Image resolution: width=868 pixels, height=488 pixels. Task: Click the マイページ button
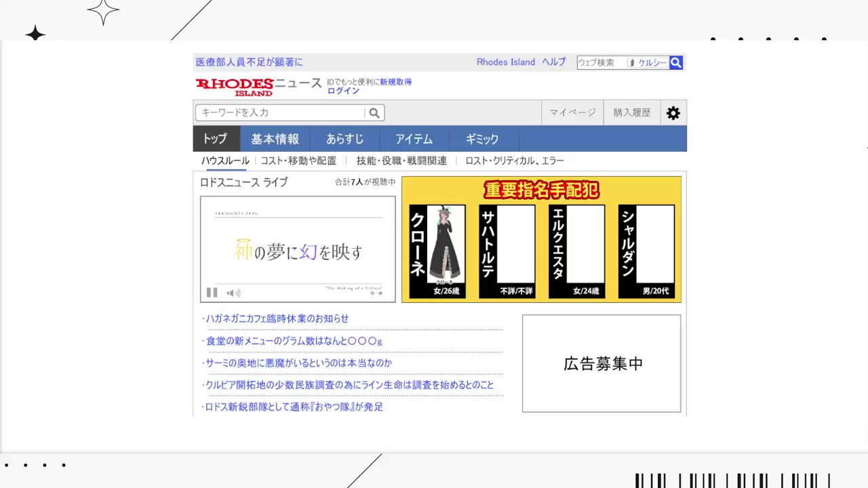(572, 113)
